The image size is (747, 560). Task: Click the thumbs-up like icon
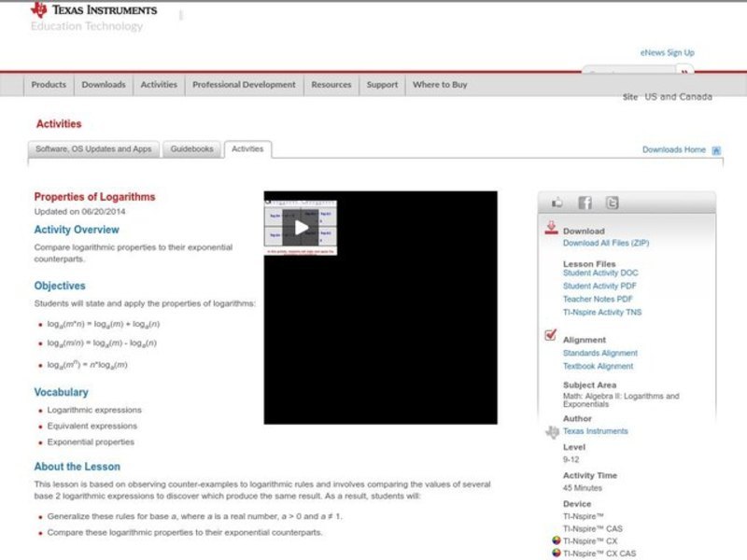(x=557, y=203)
